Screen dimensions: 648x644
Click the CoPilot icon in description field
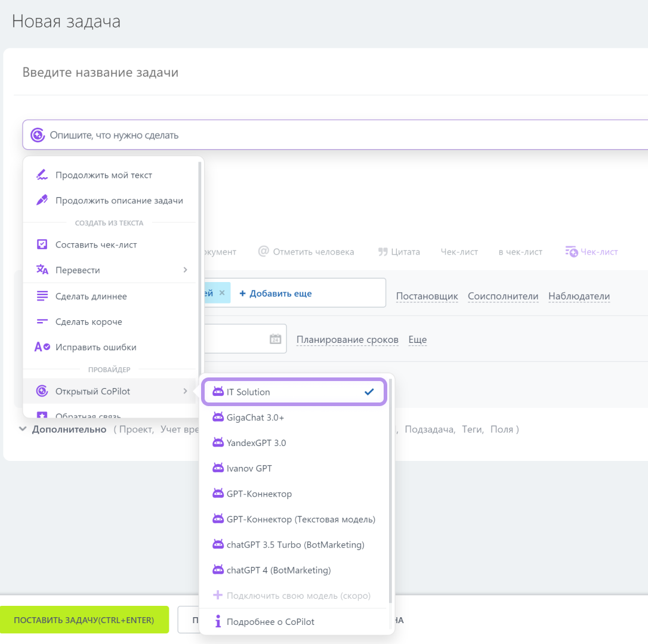38,135
